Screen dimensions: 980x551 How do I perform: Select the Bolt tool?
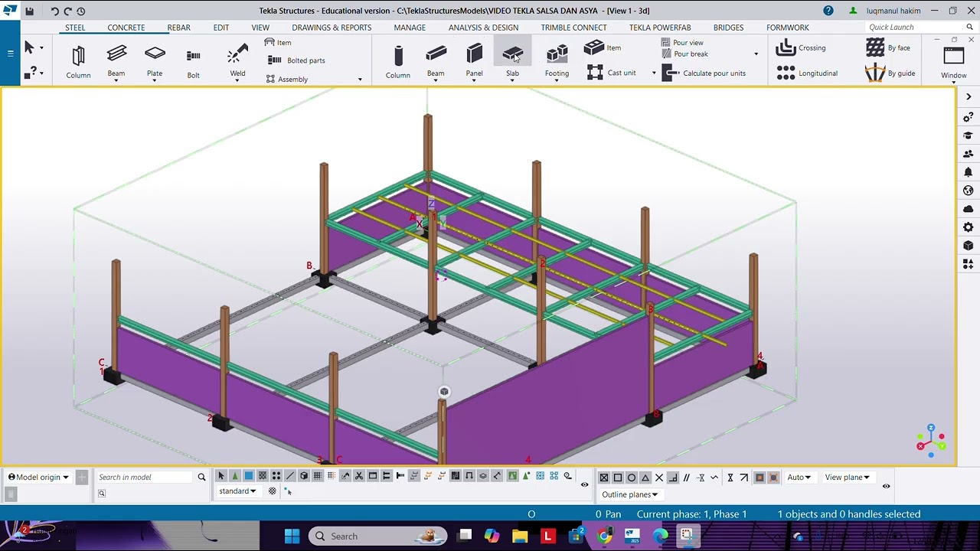coord(193,61)
